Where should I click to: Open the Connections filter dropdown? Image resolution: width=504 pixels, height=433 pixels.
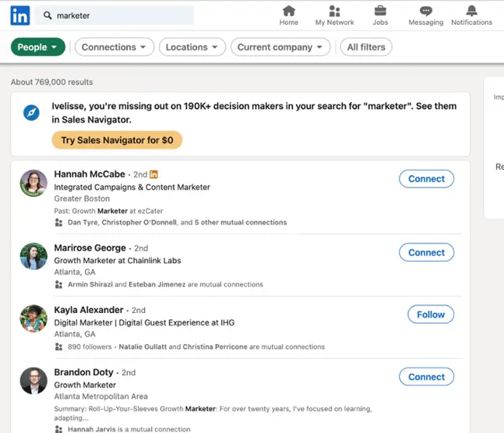click(113, 47)
